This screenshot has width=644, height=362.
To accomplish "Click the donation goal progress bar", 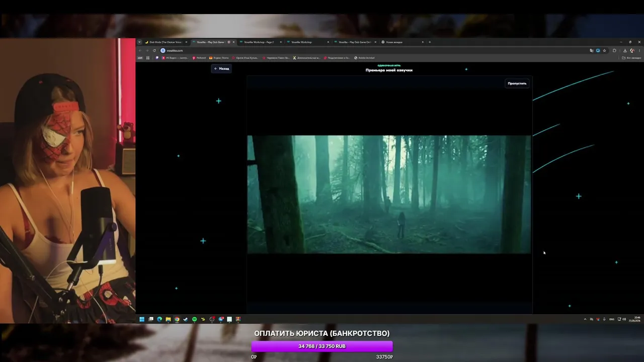I will coord(322,346).
